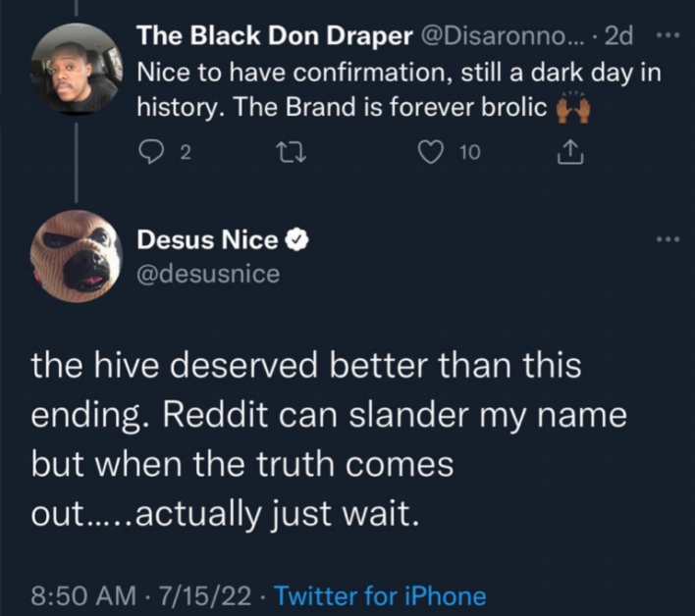Click the 8:50 AM 7/15/22 timestamp
695x616 pixels.
[141, 595]
